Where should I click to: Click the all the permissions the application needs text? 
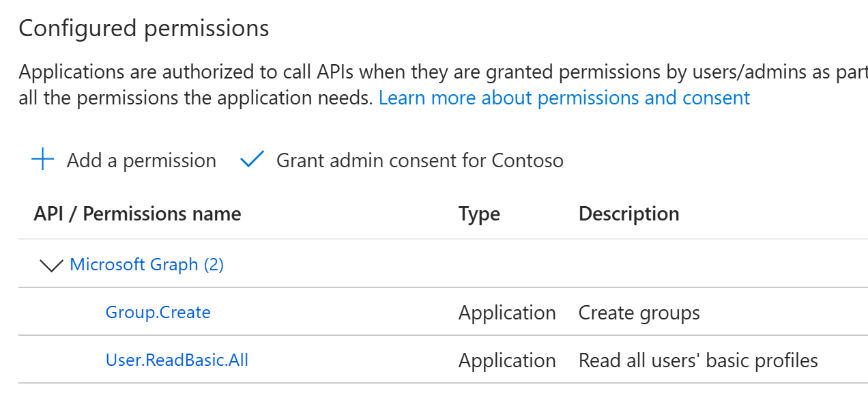pos(196,98)
